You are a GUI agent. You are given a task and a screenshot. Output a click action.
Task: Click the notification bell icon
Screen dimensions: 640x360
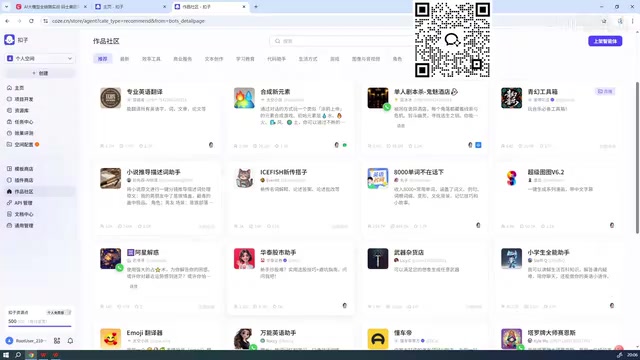pyautogui.click(x=70, y=340)
